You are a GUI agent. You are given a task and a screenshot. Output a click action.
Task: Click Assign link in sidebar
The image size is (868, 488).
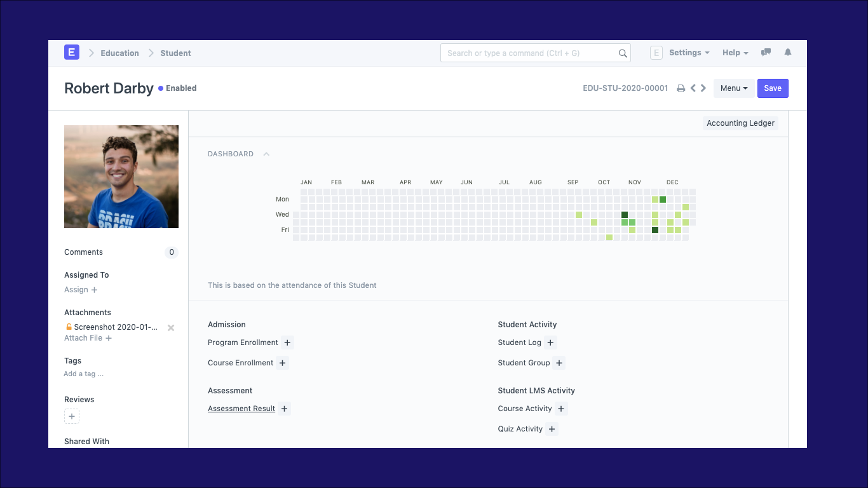81,290
